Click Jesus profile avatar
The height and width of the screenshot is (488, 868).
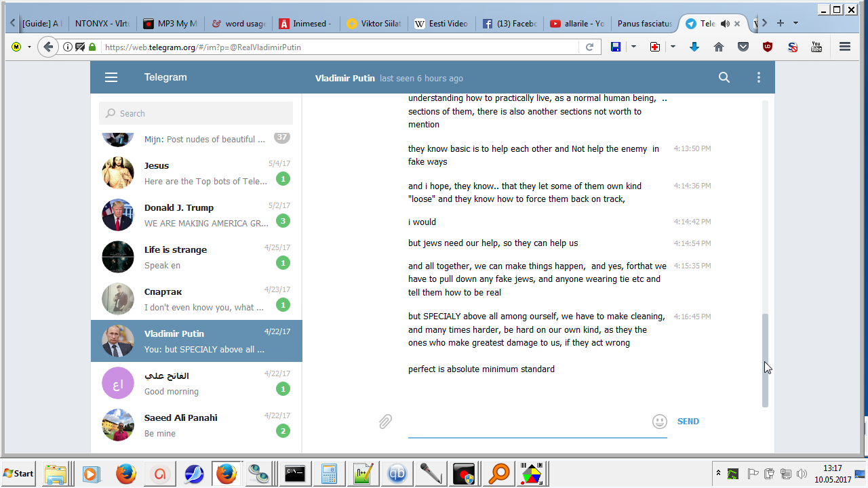118,173
